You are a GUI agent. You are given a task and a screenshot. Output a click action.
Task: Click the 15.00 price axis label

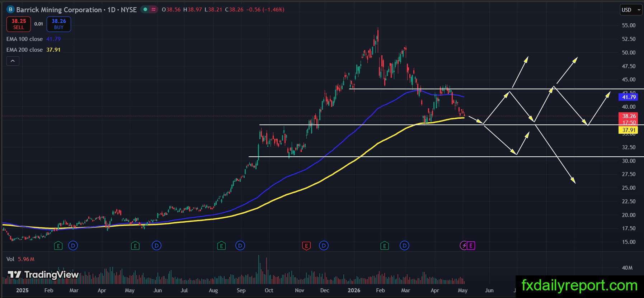pyautogui.click(x=629, y=242)
